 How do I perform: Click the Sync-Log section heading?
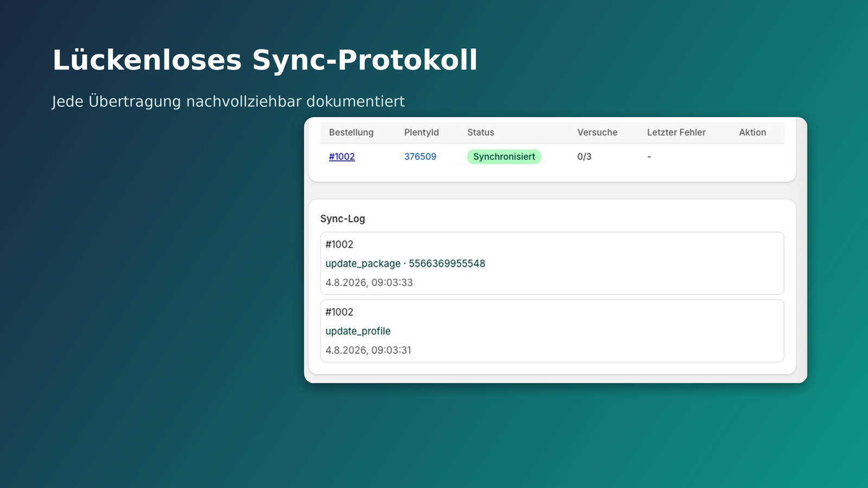[x=342, y=219]
